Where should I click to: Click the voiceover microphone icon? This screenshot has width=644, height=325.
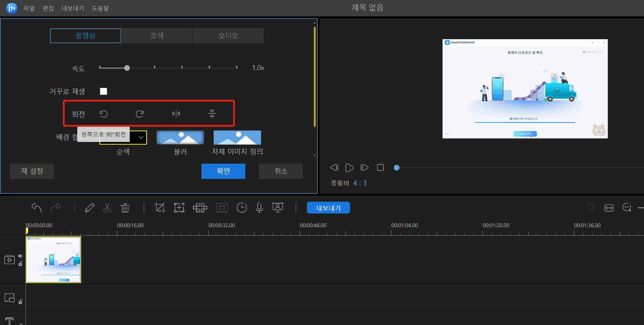click(x=259, y=208)
